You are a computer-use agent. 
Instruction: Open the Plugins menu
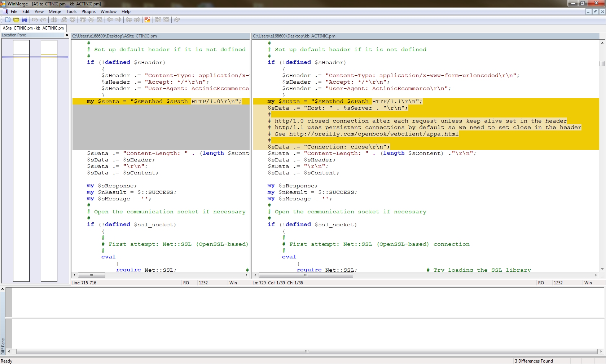88,12
